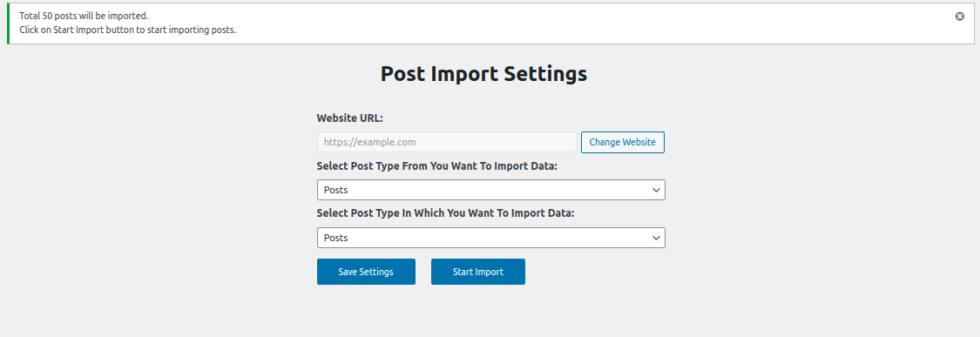
Task: Click the chevron arrow of the import-into dropdown
Action: (x=656, y=238)
